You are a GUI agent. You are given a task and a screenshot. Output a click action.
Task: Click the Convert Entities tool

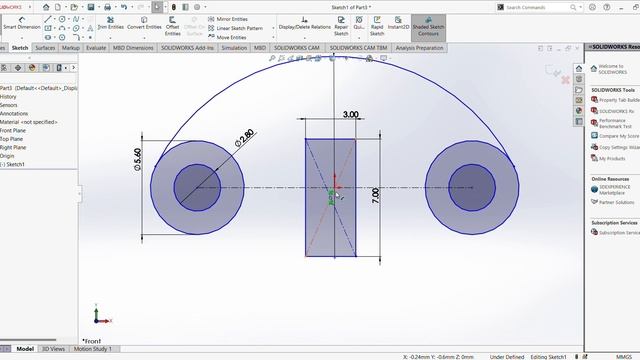pyautogui.click(x=144, y=23)
